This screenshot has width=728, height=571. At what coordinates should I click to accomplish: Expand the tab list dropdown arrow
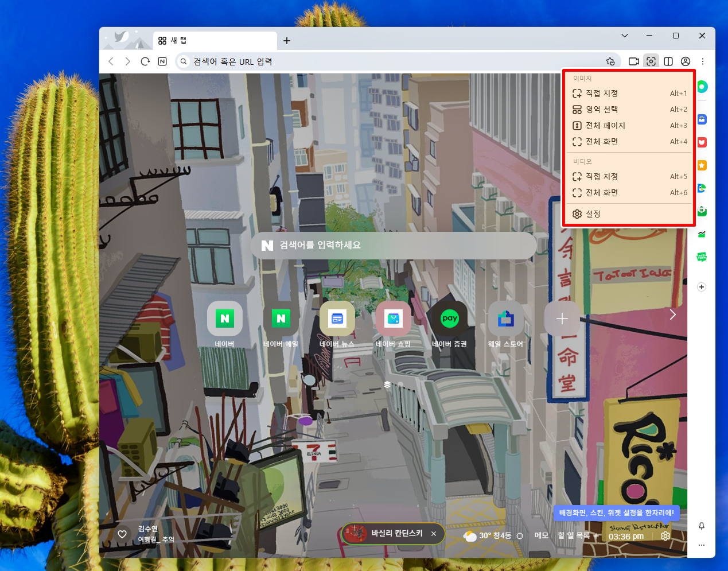pos(625,36)
